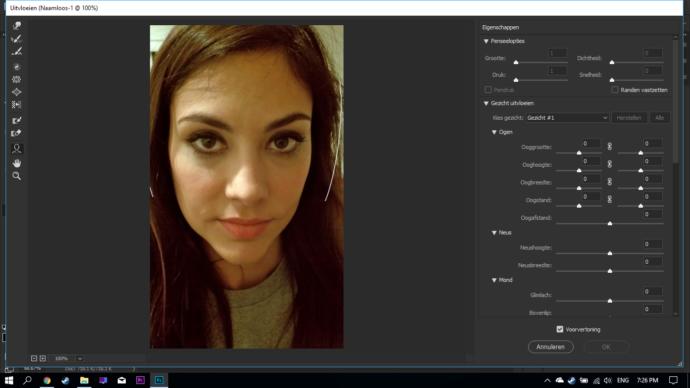Show hidden system tray icons

pyautogui.click(x=547, y=381)
